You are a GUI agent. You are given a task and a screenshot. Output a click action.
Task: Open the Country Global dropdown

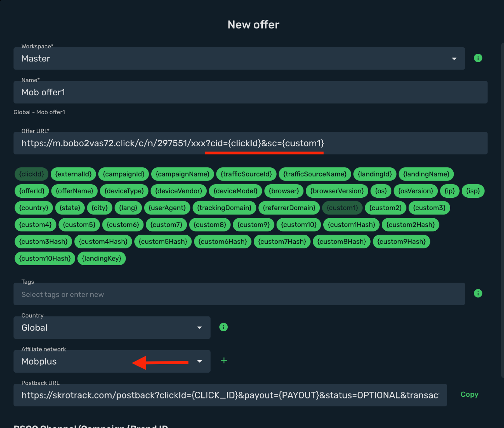112,328
